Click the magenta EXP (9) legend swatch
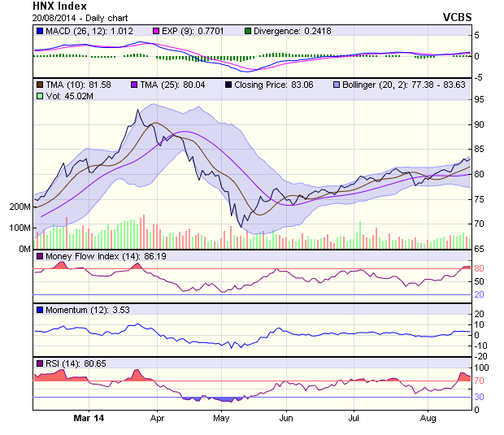The height and width of the screenshot is (435, 504). coord(138,31)
